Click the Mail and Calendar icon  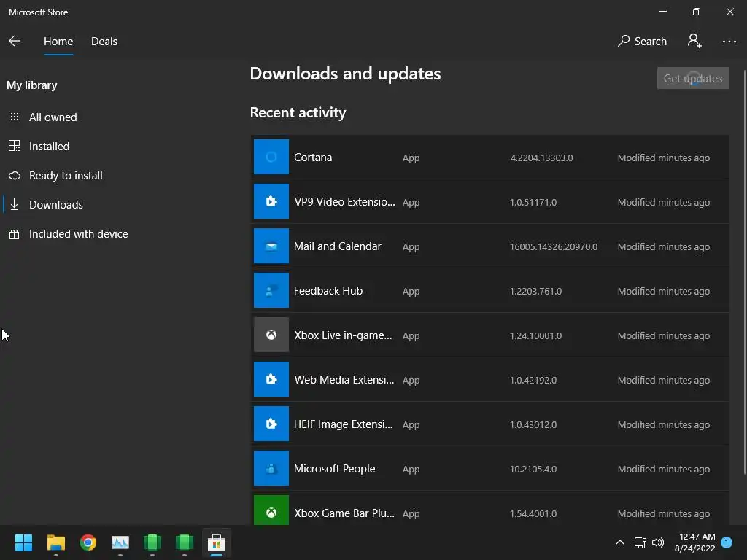pos(271,246)
